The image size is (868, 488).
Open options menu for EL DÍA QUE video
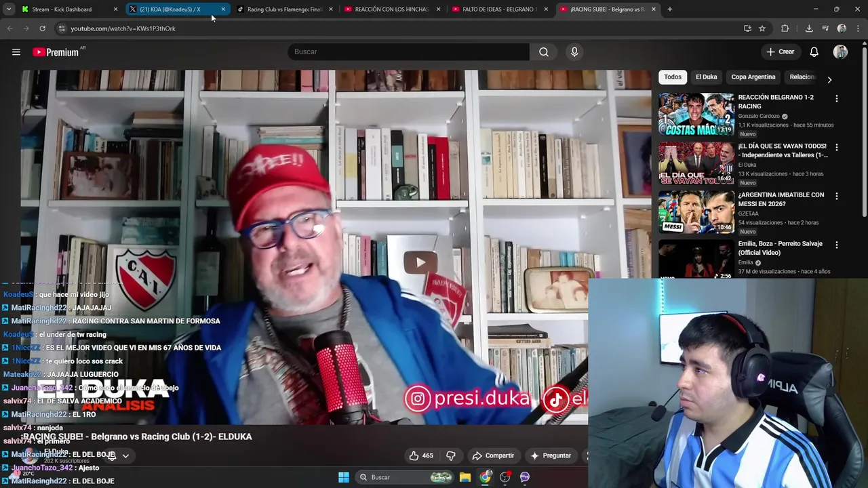click(836, 147)
